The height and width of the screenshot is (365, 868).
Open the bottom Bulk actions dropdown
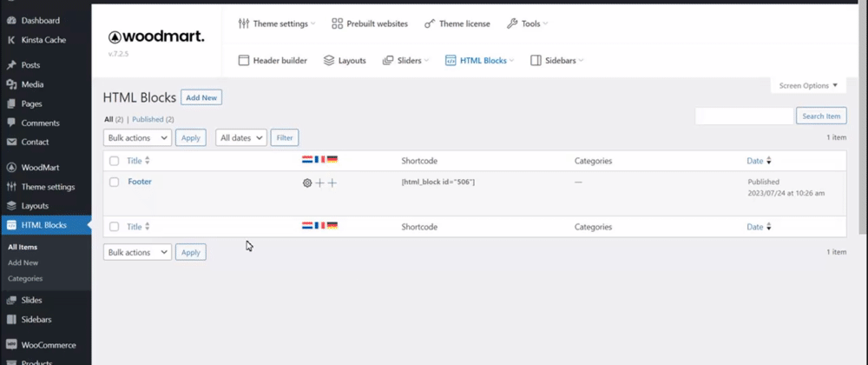[137, 252]
